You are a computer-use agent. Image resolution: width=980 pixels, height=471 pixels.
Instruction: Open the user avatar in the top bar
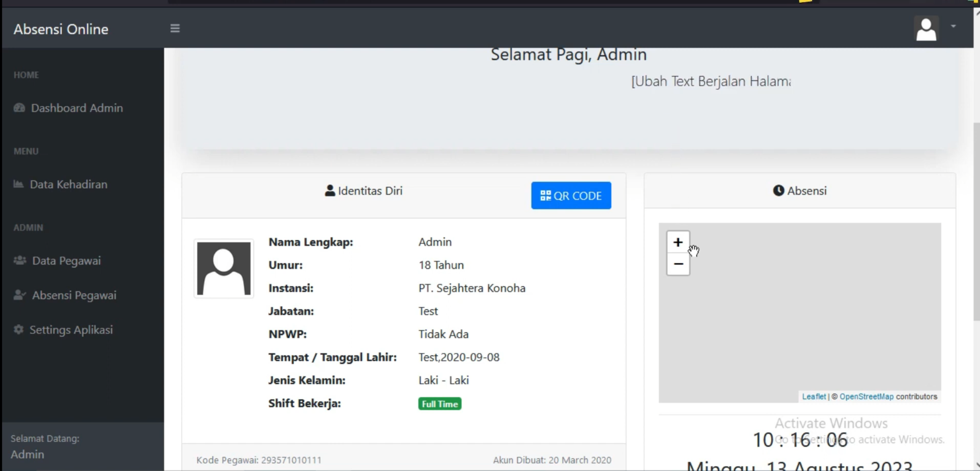(x=926, y=29)
